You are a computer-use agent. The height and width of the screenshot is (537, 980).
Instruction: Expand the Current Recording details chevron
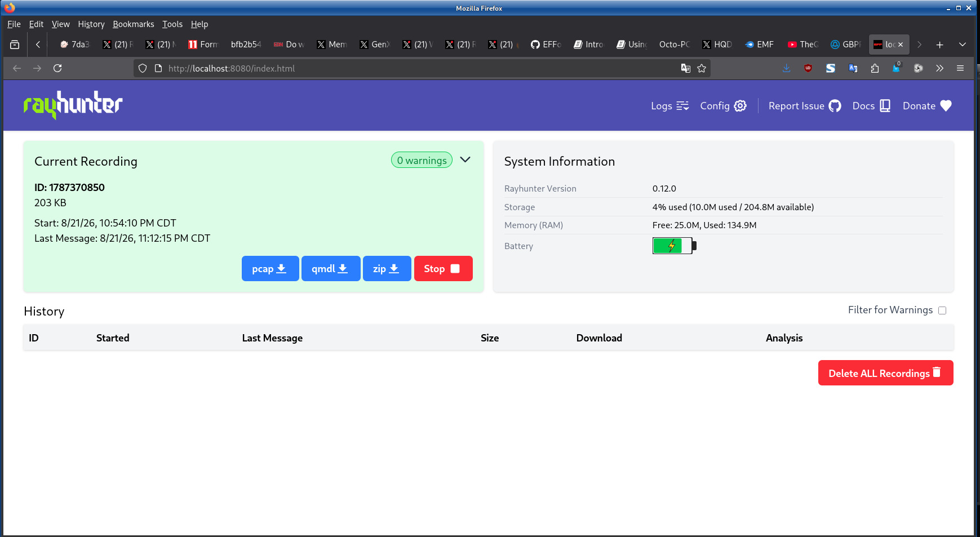click(465, 159)
